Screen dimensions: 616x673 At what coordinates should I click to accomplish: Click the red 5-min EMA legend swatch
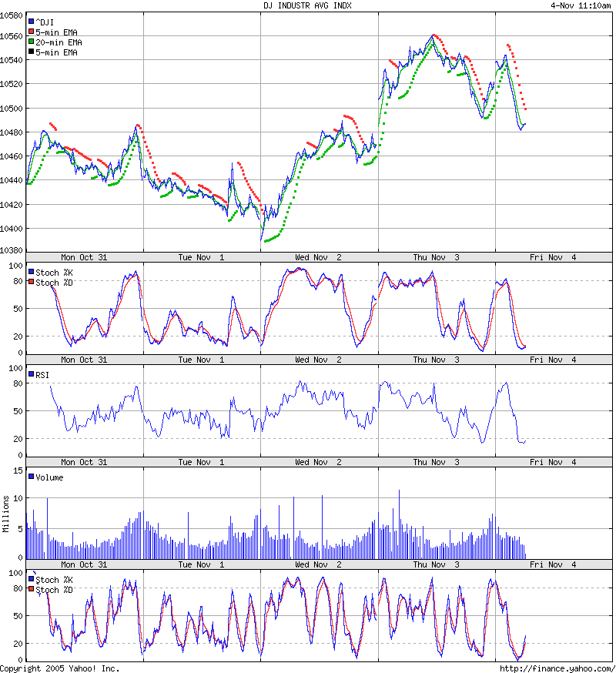click(31, 32)
